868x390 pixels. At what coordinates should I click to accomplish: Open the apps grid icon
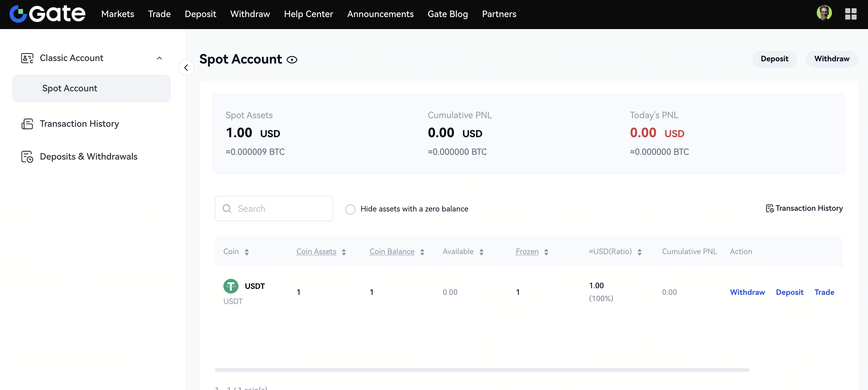851,14
